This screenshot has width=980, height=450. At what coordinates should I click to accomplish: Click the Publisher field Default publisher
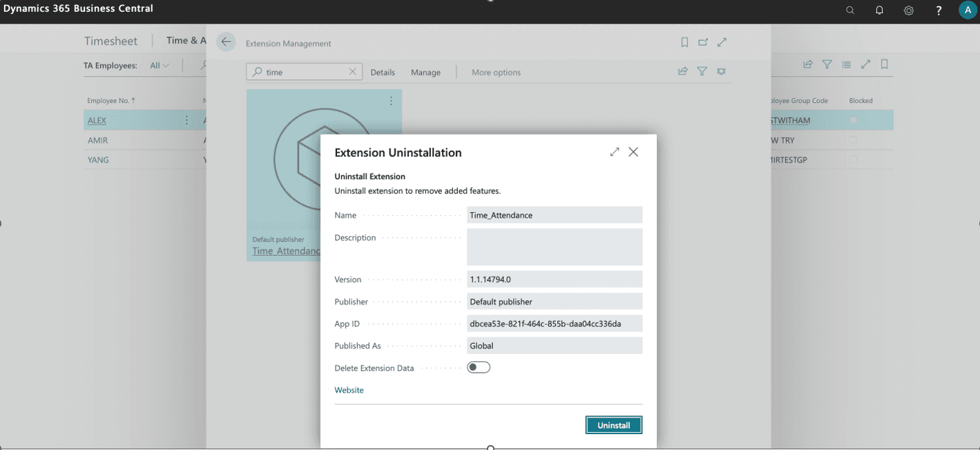coord(555,301)
